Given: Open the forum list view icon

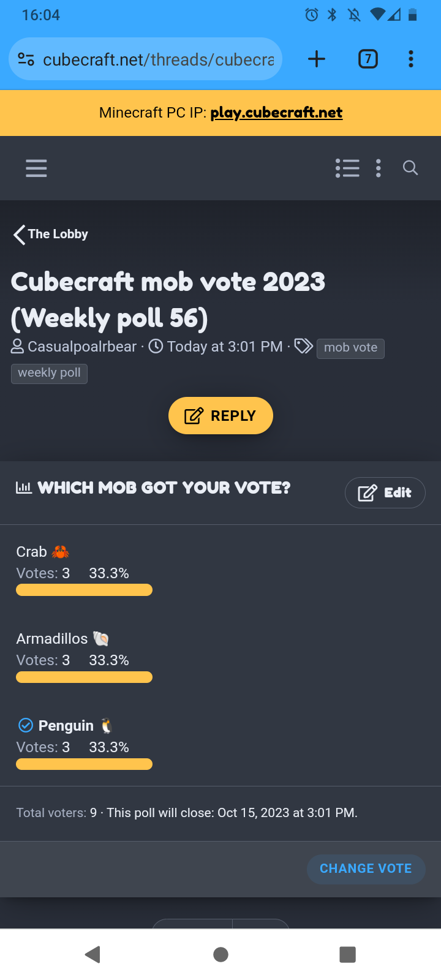Looking at the screenshot, I should pos(347,168).
